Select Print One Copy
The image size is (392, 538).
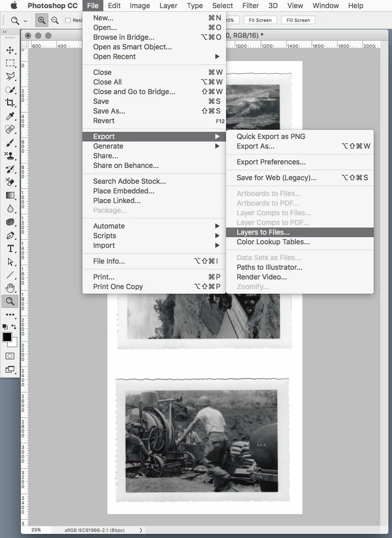[154, 287]
